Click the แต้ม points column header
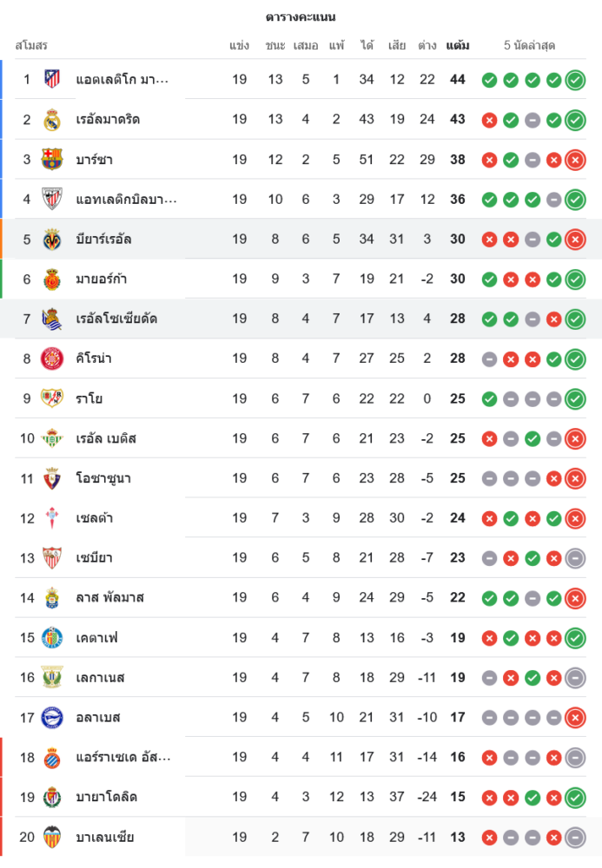 [457, 45]
